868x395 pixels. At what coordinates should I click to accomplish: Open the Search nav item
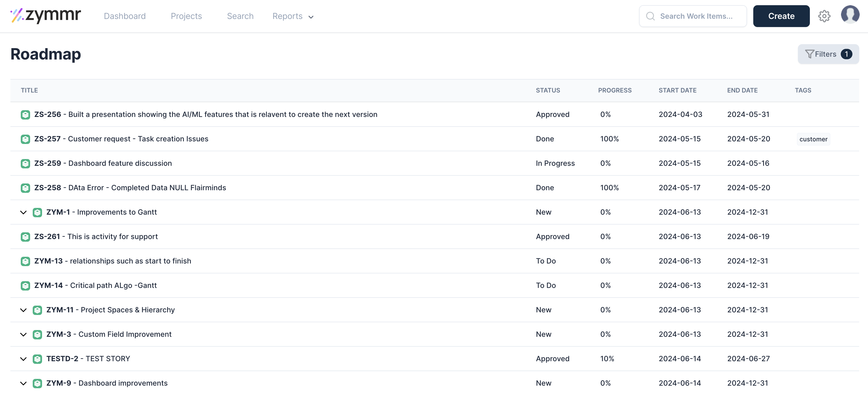(240, 16)
